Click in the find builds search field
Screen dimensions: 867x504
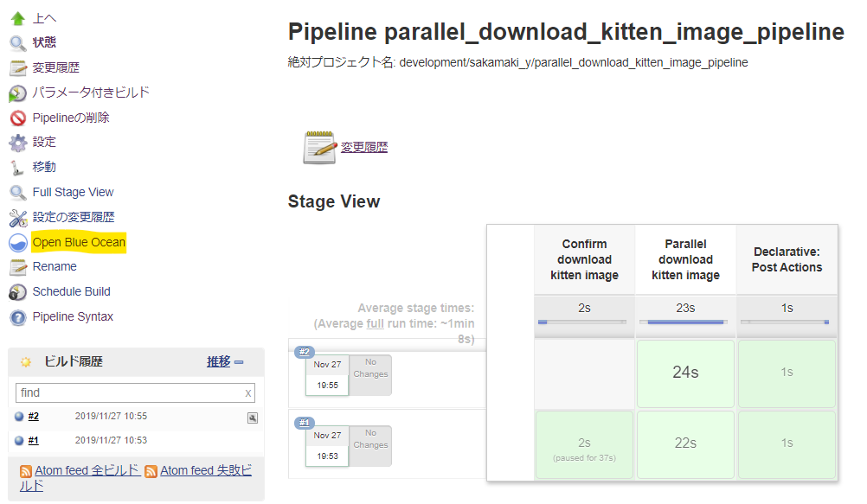(128, 393)
